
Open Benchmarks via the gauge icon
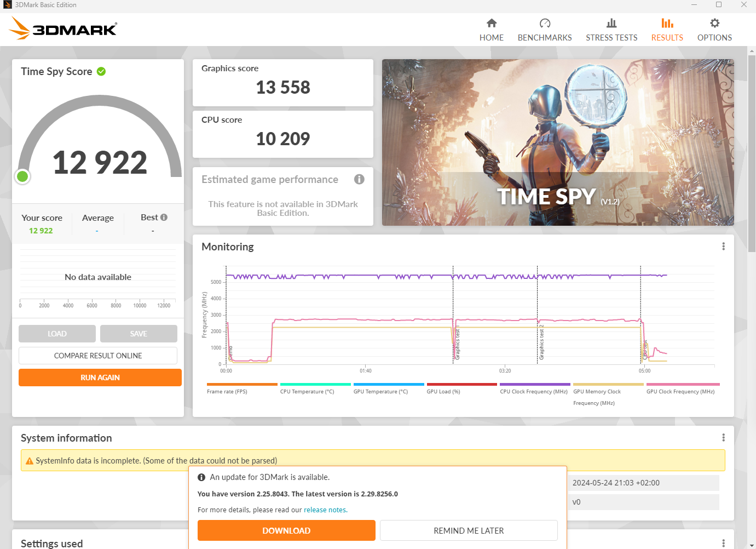pos(545,23)
